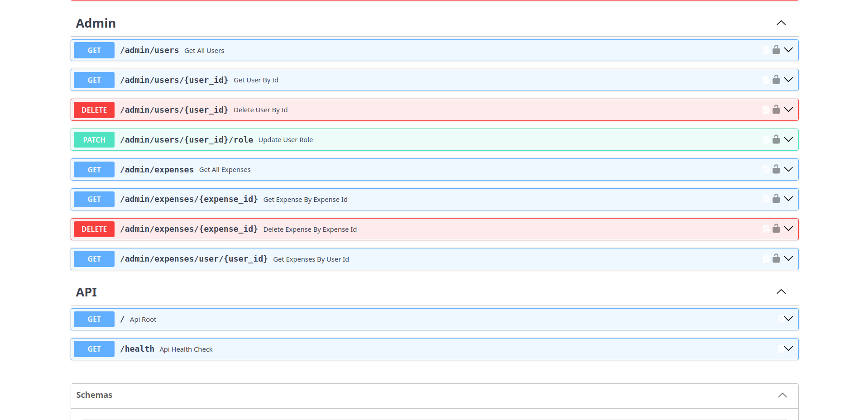868x420 pixels.
Task: Click the lock icon on Get All Expenses
Action: coord(776,169)
